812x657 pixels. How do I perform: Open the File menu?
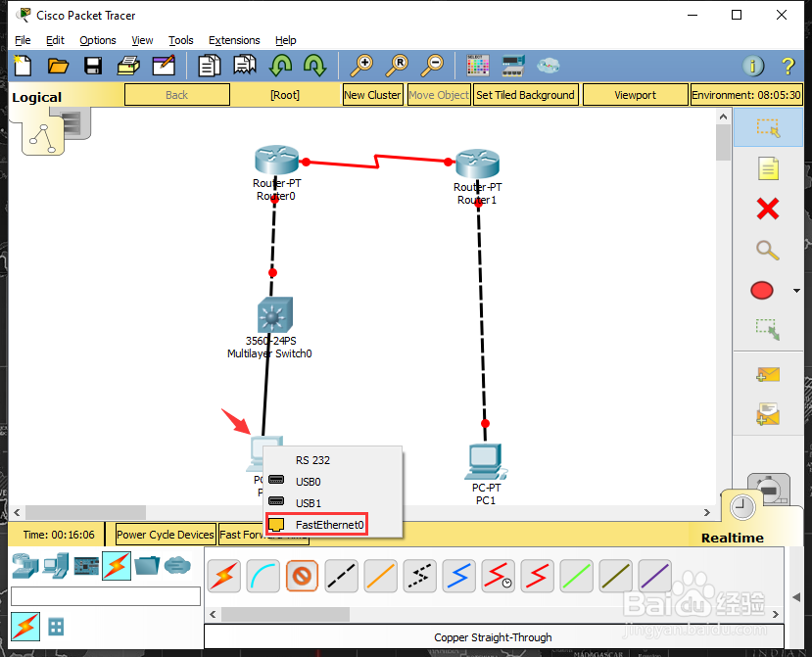pyautogui.click(x=23, y=40)
